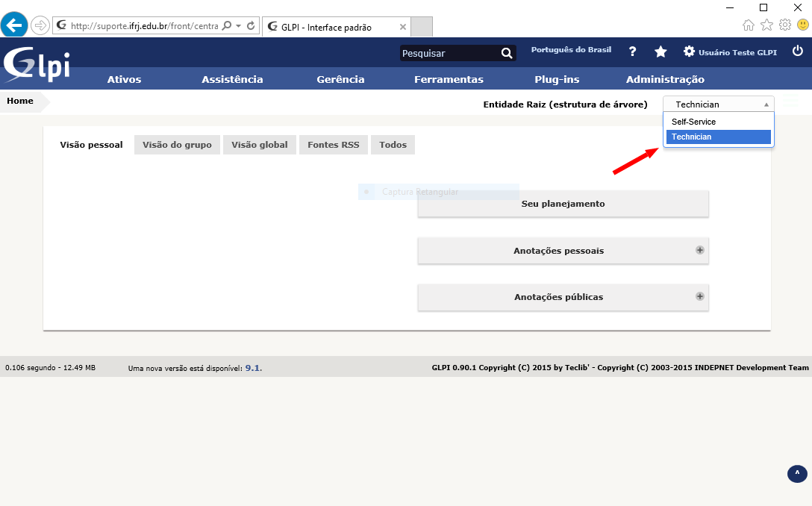This screenshot has width=812, height=506.
Task: Collapse the Technician profile dropdown
Action: pos(718,104)
